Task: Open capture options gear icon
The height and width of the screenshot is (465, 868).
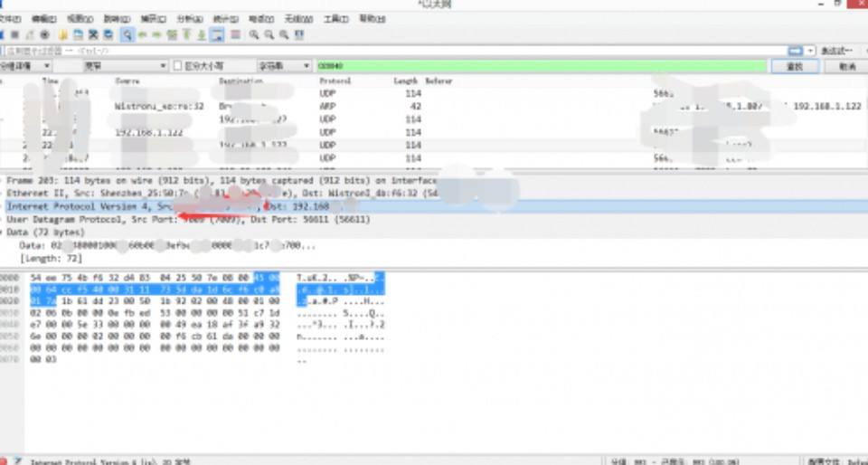Action: [45, 35]
